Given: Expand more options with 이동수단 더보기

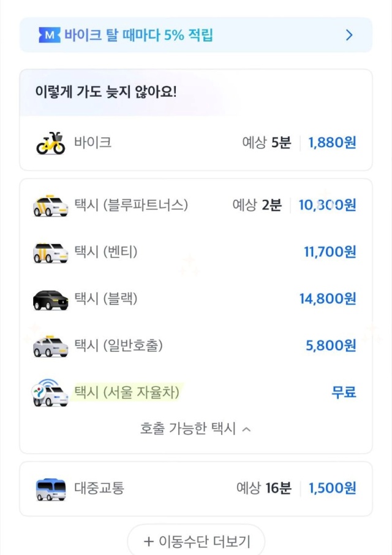Looking at the screenshot, I should pyautogui.click(x=196, y=542).
